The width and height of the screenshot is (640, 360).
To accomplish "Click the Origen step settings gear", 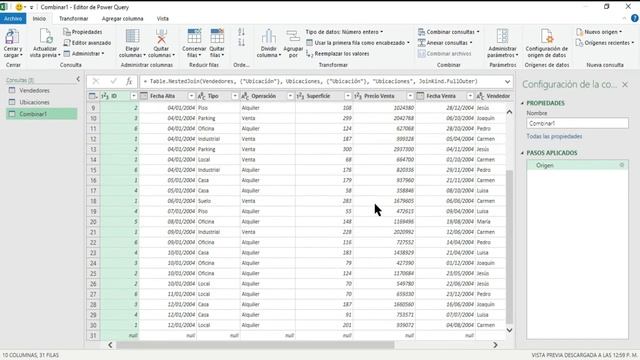I will (622, 165).
